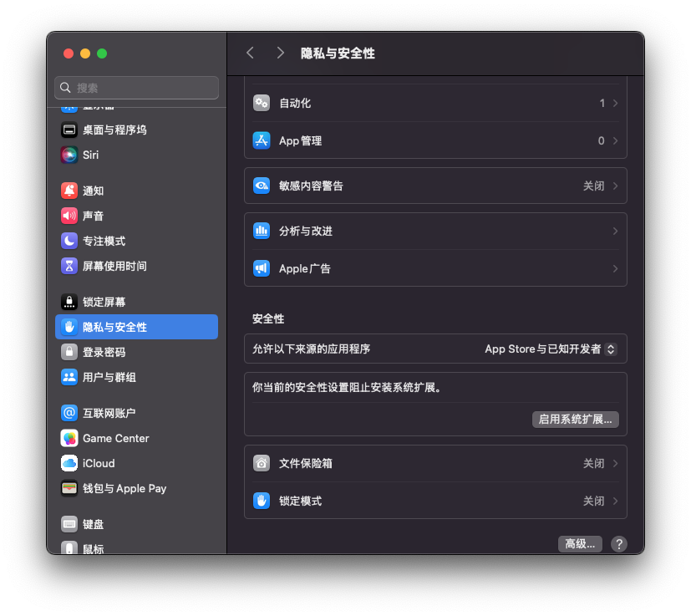Open the 屏幕使用时间 hourglass icon
The height and width of the screenshot is (616, 691).
pos(69,266)
